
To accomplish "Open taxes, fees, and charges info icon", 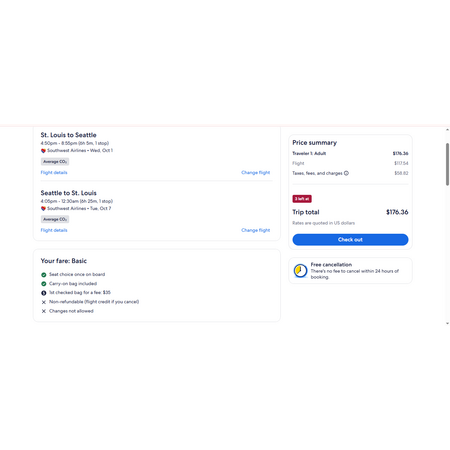I will pos(346,173).
